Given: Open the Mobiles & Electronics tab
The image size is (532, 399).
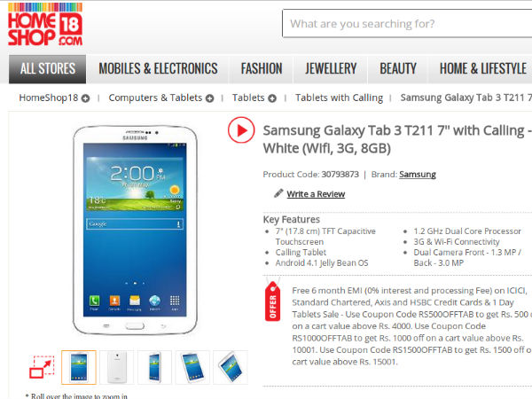Looking at the screenshot, I should pos(158,69).
